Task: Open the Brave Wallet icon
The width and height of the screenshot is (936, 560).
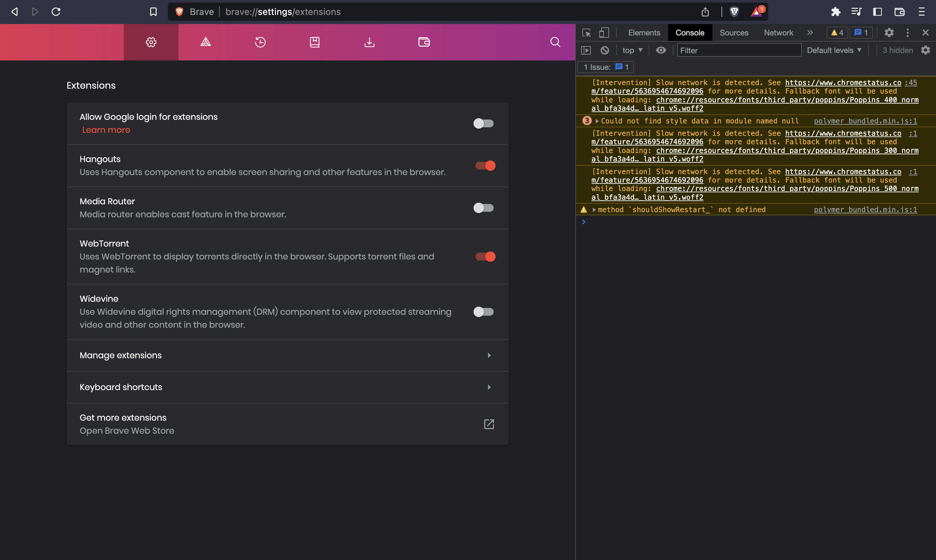Action: [x=424, y=42]
